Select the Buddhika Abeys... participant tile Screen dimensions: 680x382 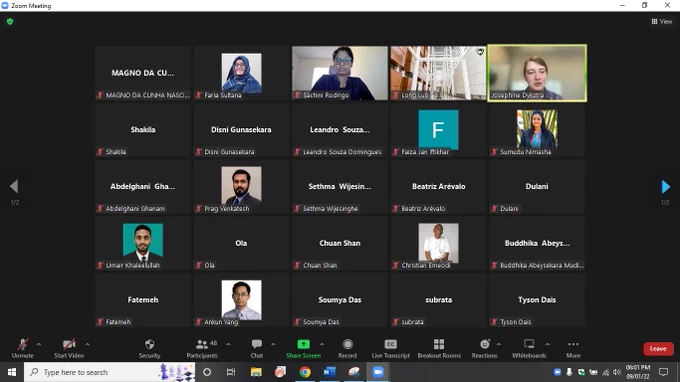point(537,244)
